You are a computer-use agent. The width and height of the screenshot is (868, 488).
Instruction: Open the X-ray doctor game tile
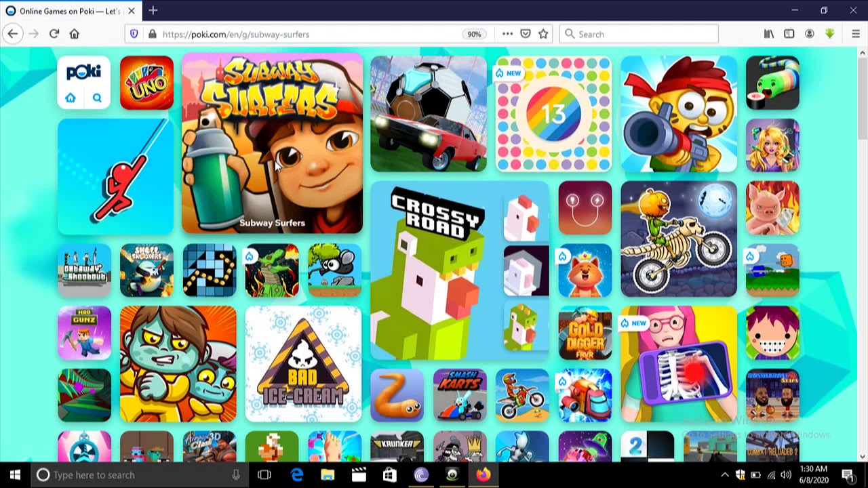point(679,364)
